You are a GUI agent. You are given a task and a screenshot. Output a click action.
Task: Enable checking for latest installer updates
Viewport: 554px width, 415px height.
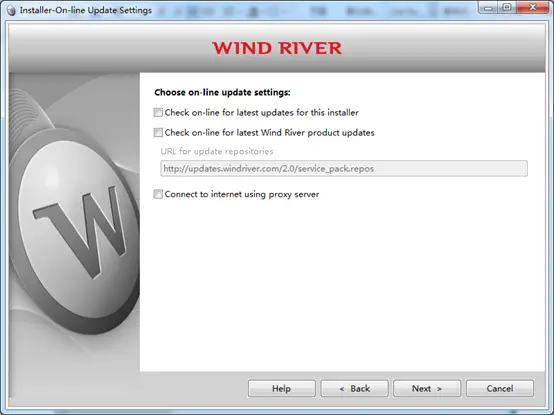(158, 112)
